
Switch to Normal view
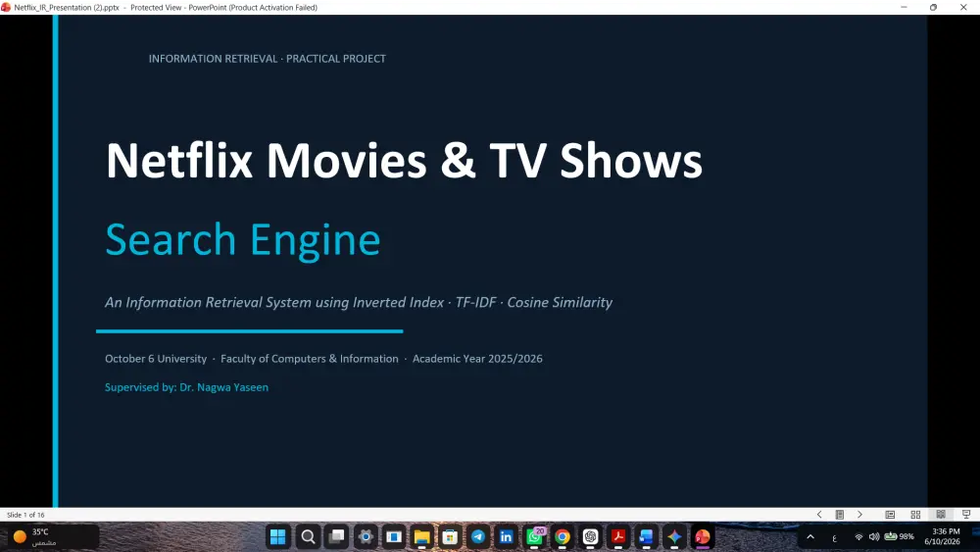(x=890, y=515)
